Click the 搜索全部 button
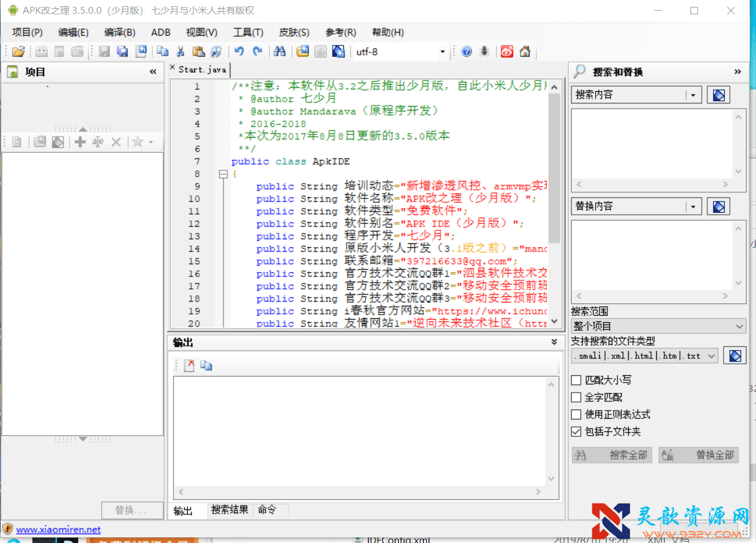The image size is (756, 543). click(x=612, y=455)
